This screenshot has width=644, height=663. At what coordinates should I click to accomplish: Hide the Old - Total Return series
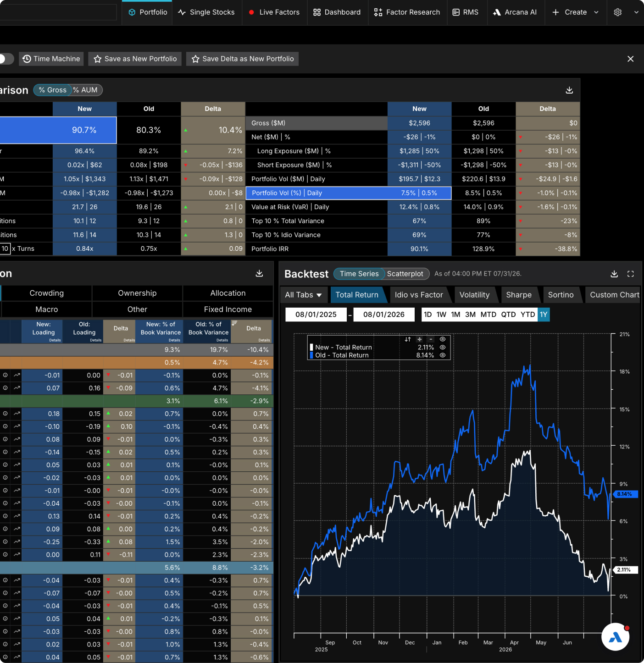[443, 355]
